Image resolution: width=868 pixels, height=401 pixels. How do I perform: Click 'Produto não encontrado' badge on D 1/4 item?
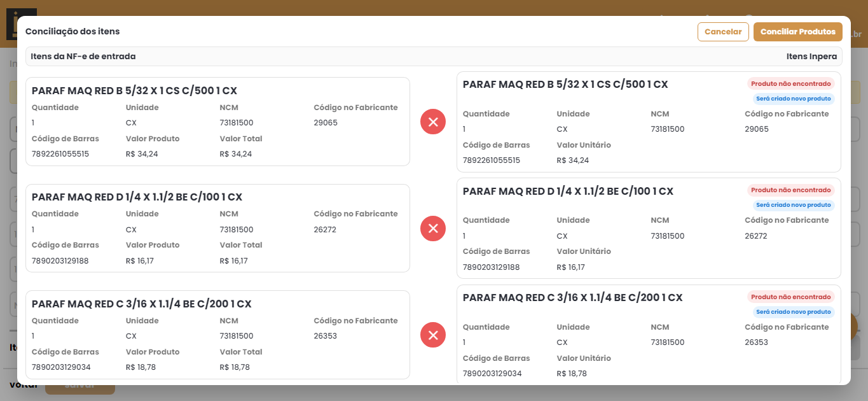coord(790,190)
